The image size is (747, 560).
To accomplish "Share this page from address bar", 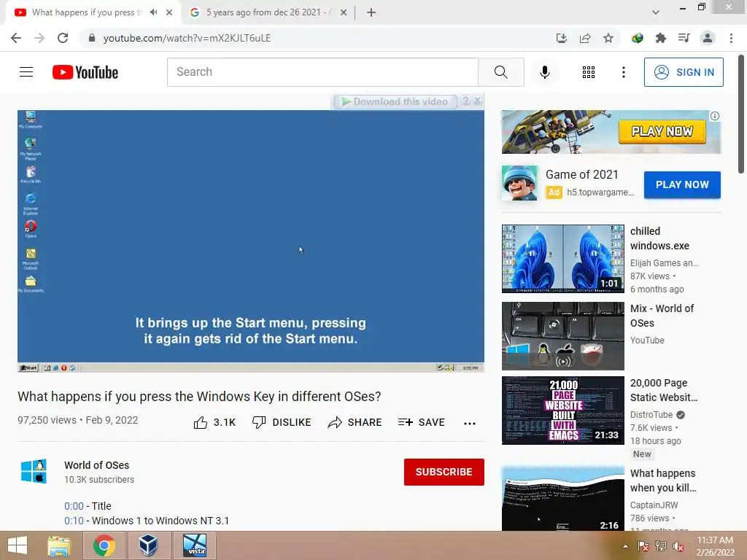I will (x=585, y=38).
